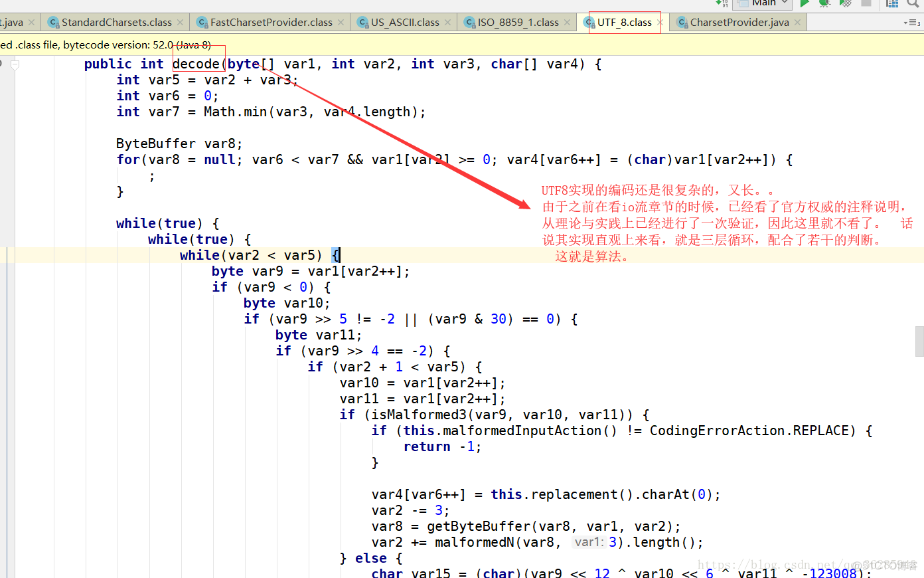Collapse the decode method fold marker in gutter
The width and height of the screenshot is (924, 578).
(x=15, y=64)
